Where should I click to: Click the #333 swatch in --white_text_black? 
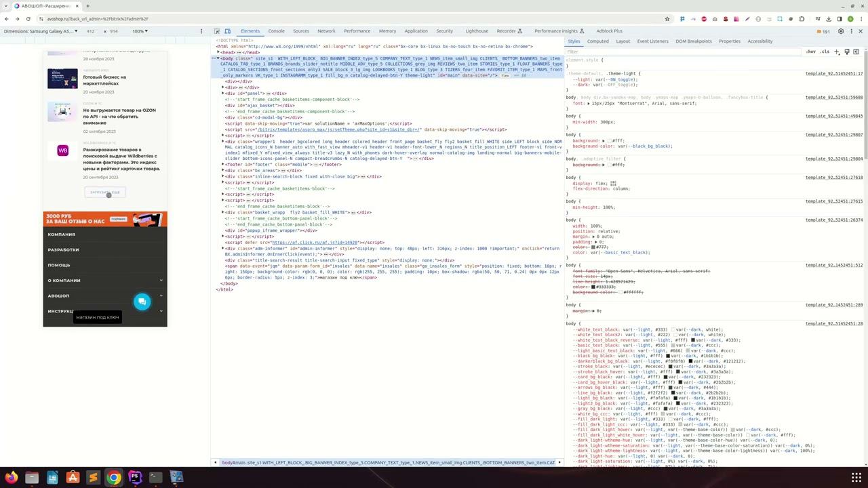coord(673,330)
